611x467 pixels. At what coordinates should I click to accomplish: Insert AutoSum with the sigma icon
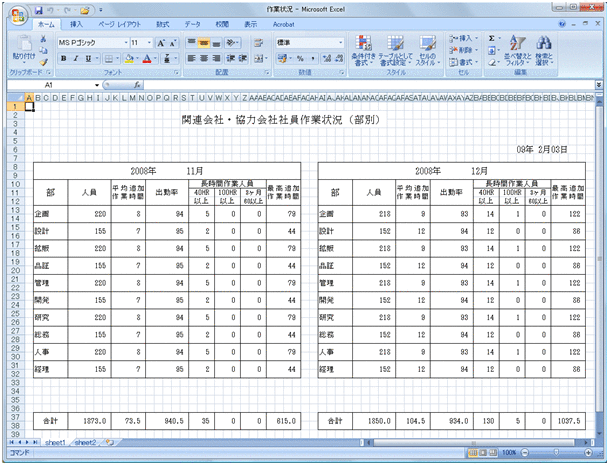click(x=492, y=38)
